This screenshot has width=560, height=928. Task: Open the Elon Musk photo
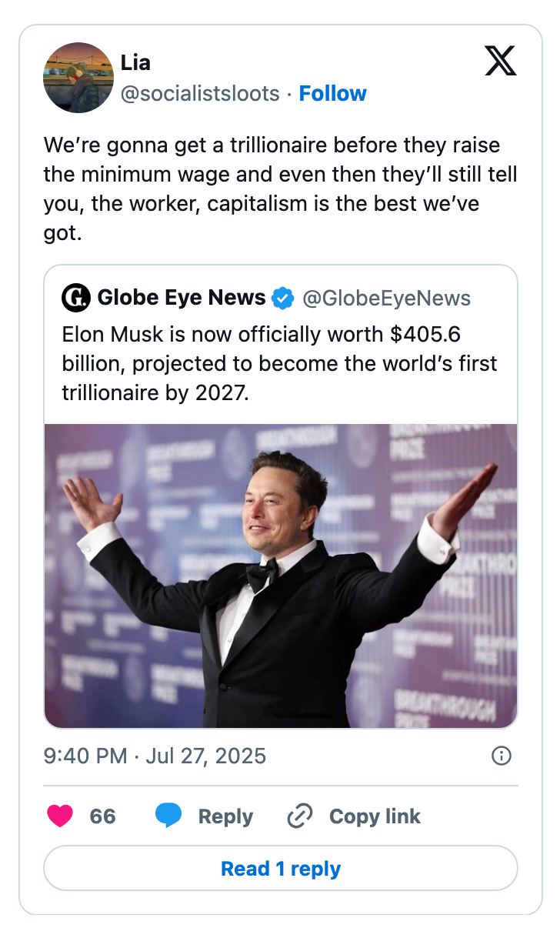[281, 576]
